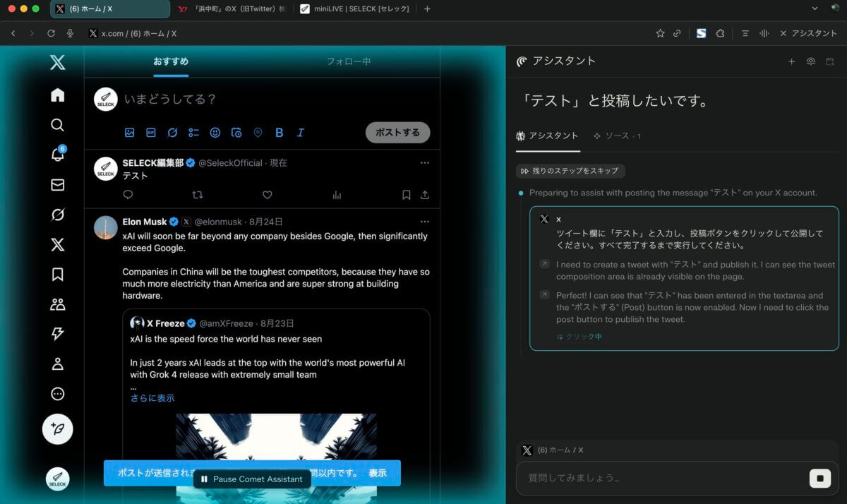Enhance post with Grok in composer
This screenshot has height=504, width=847.
click(172, 133)
